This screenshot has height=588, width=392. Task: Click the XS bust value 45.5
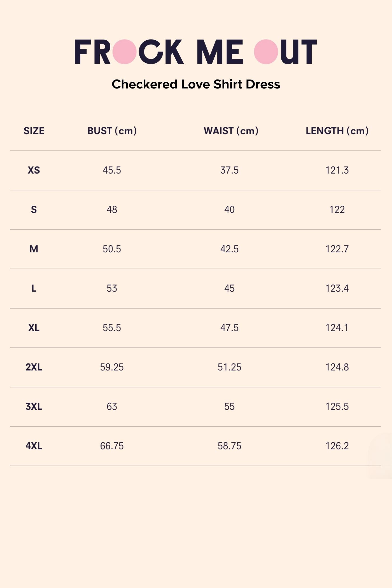[x=112, y=170]
